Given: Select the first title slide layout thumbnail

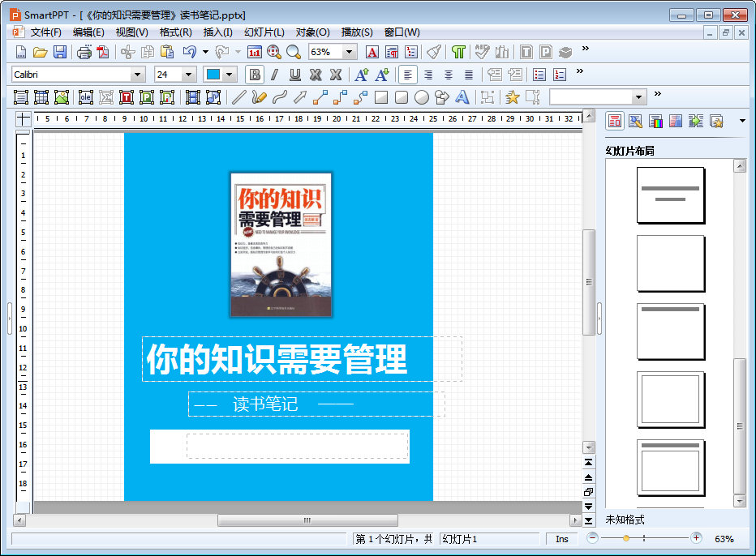Looking at the screenshot, I should pos(670,195).
